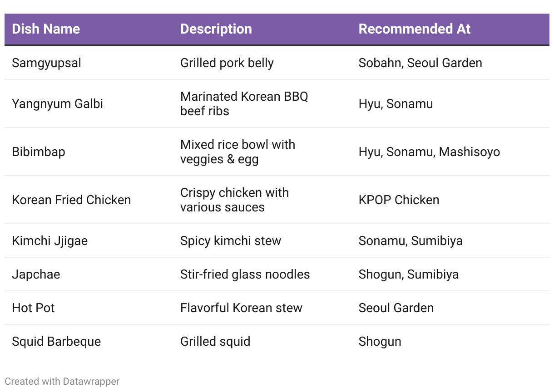
Task: Select the Spicy kimchi stew description
Action: [231, 240]
